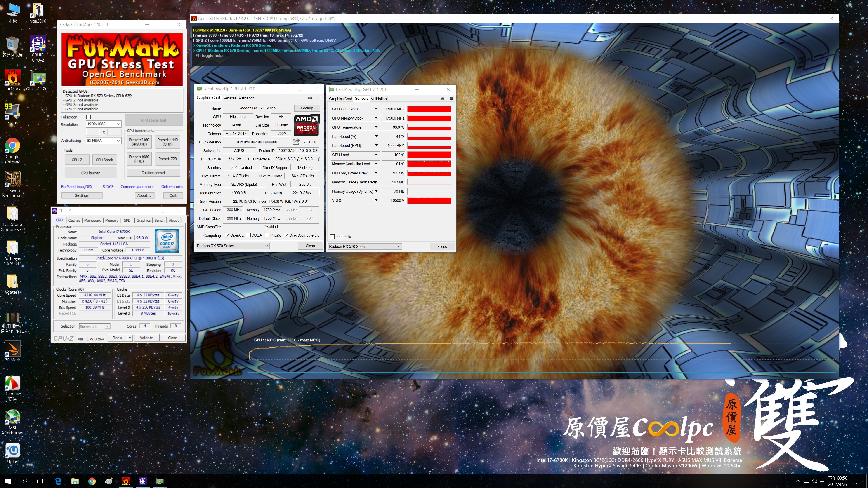This screenshot has height=488, width=868.
Task: Open the SPD tab in CPU-Z
Action: click(127, 220)
